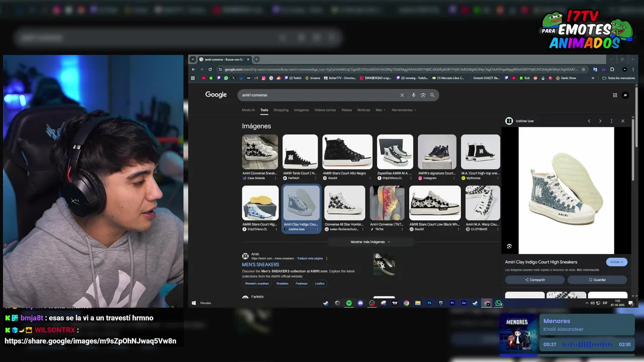Go back in Chrome history
Image resolution: width=644 pixels, height=362 pixels.
tap(194, 69)
